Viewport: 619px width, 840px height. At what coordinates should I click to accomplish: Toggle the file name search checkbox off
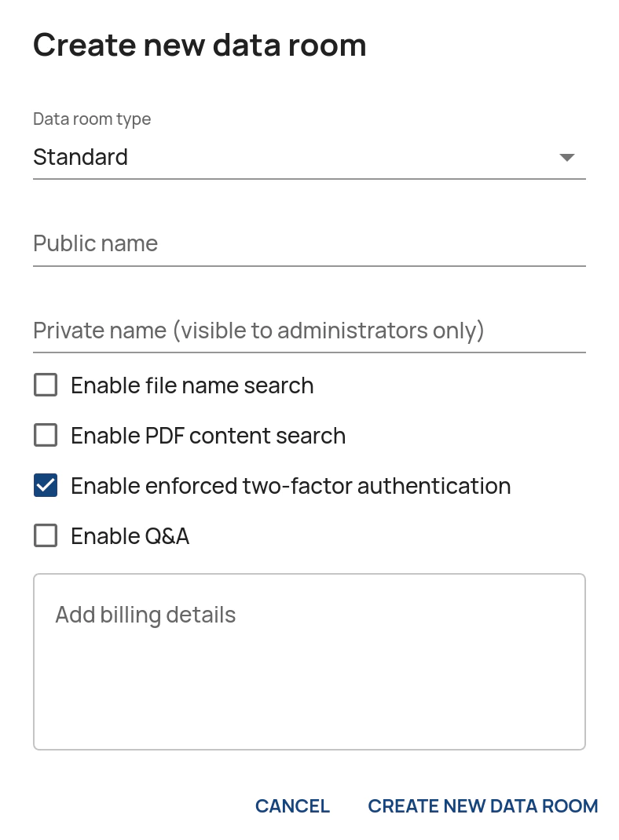tap(46, 385)
